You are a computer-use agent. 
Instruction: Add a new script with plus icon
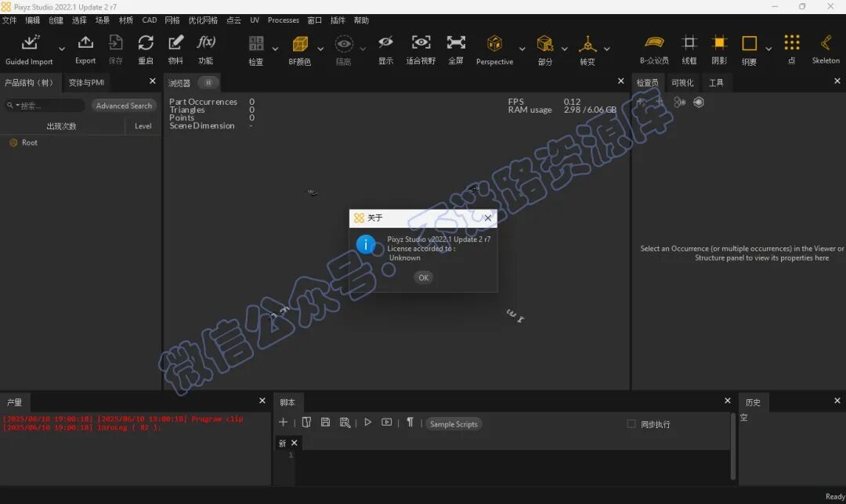coord(283,422)
